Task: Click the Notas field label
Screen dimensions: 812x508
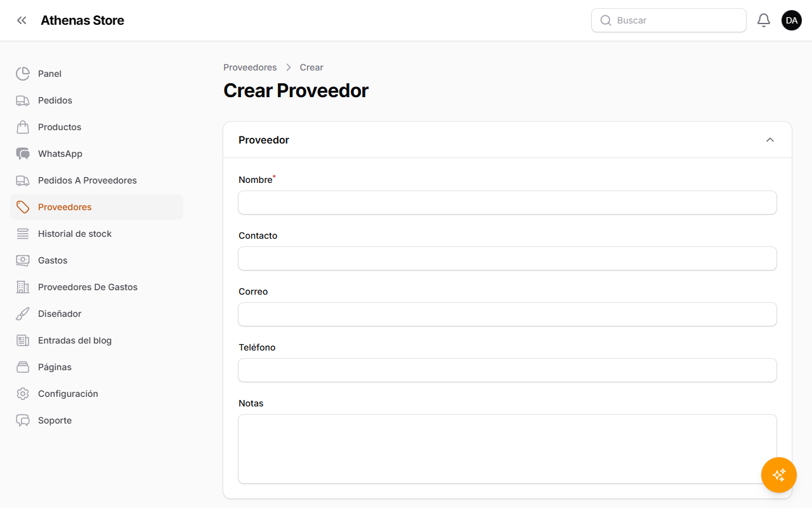Action: (251, 403)
